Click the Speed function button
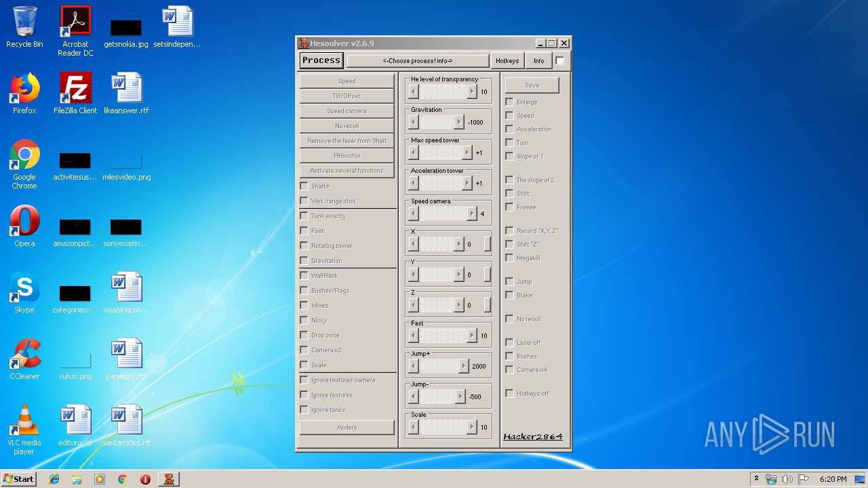 coord(347,81)
